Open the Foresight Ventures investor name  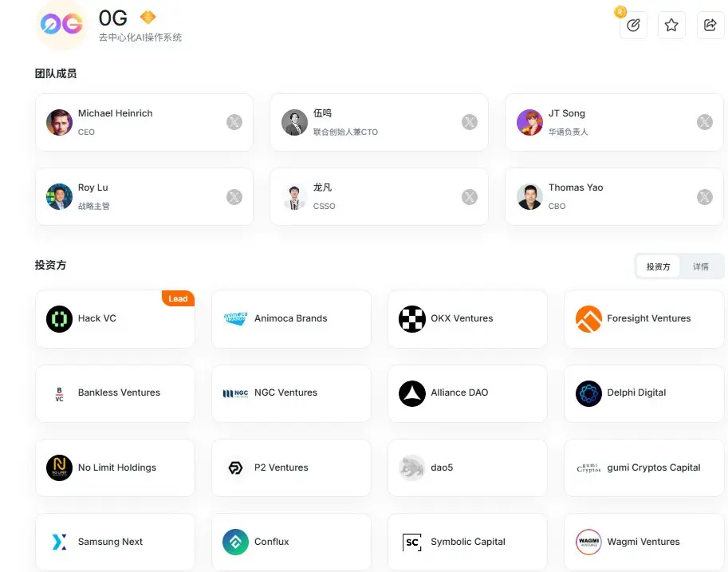(649, 318)
